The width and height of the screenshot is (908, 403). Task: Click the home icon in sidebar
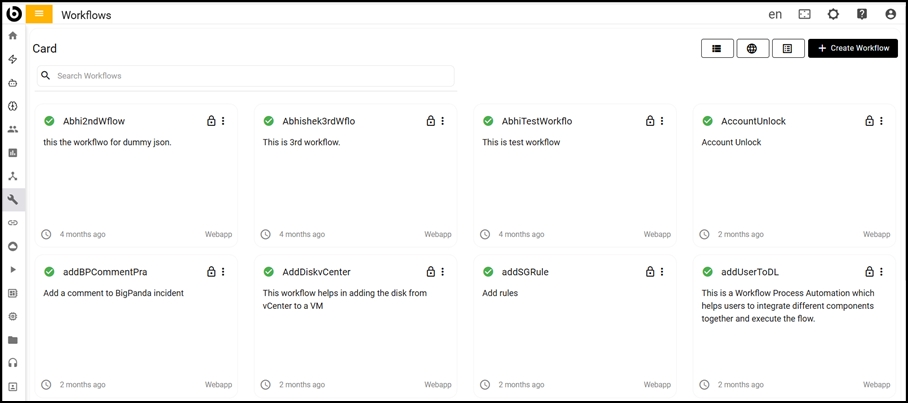point(13,36)
